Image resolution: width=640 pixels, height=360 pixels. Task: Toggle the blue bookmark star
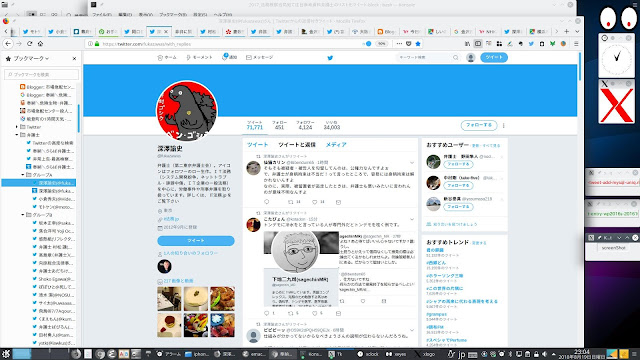[418, 44]
